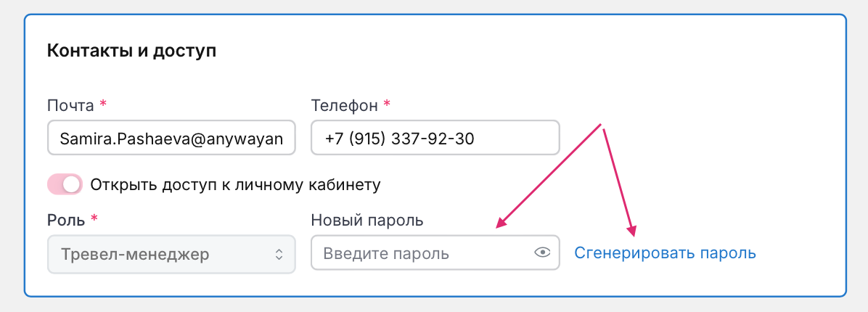Screen dimensions: 868x312
Task: Click the Роль field label
Action: pyautogui.click(x=66, y=220)
